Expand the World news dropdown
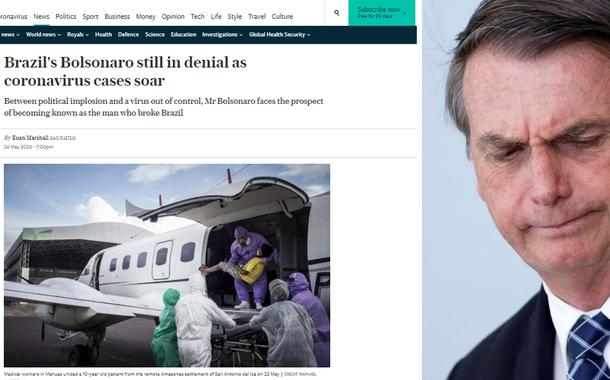 point(43,35)
